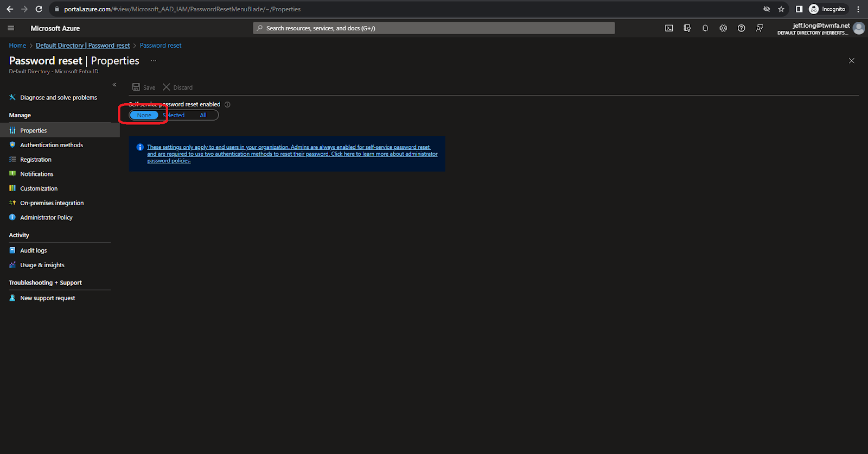
Task: Open the notifications bell
Action: tap(705, 28)
